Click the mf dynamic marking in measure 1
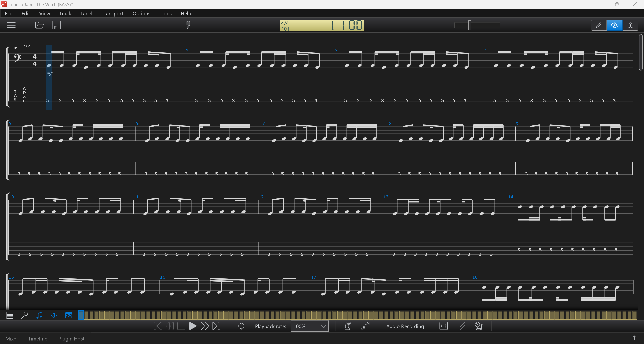Viewport: 644px width, 344px height. [x=50, y=73]
